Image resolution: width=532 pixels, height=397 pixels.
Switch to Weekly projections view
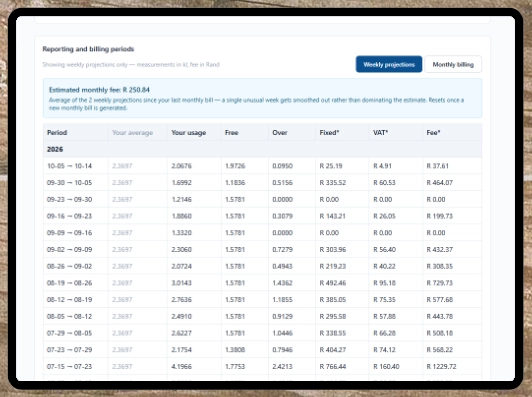point(389,64)
